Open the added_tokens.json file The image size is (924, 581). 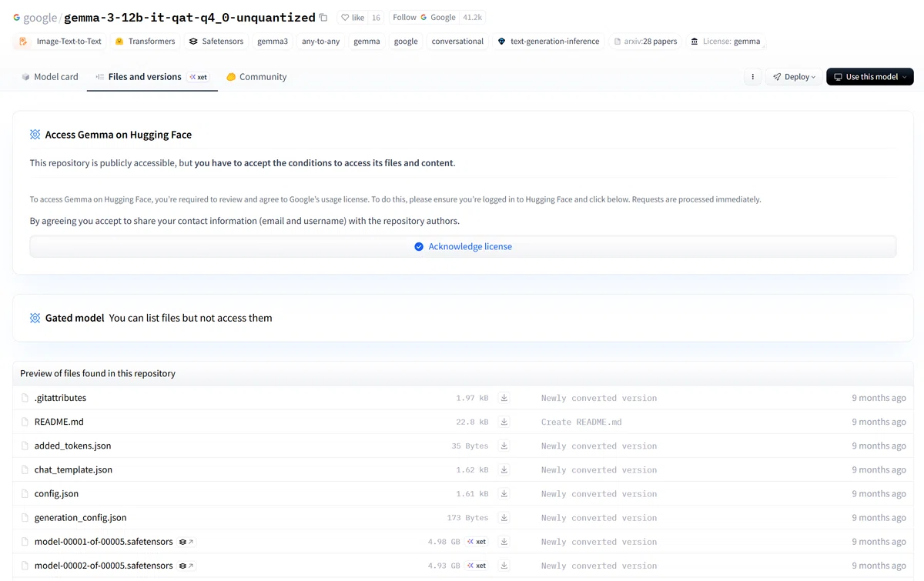click(x=72, y=446)
